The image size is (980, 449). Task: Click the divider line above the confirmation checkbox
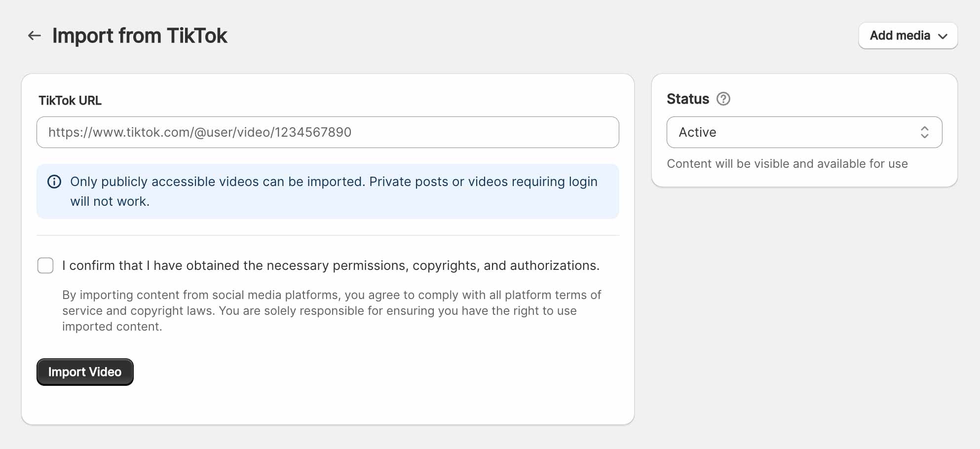(328, 235)
